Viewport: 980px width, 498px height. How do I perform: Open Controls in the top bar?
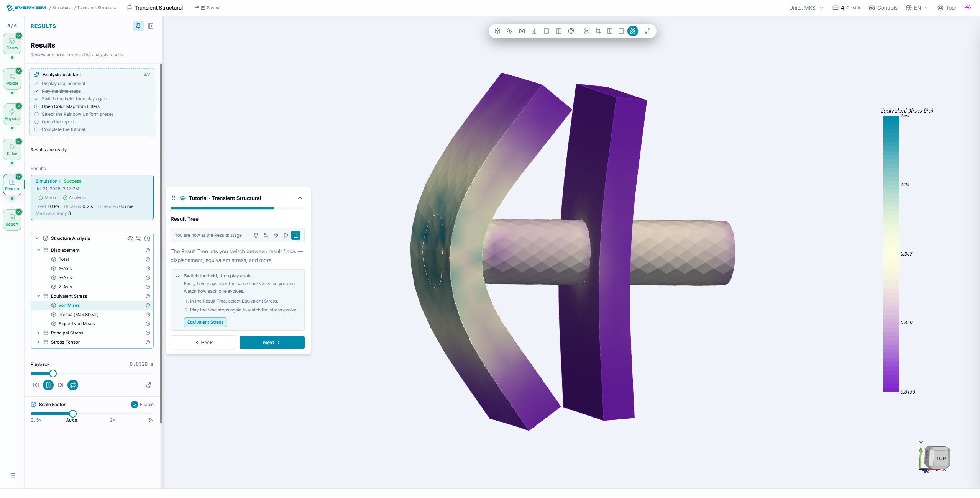pyautogui.click(x=883, y=8)
